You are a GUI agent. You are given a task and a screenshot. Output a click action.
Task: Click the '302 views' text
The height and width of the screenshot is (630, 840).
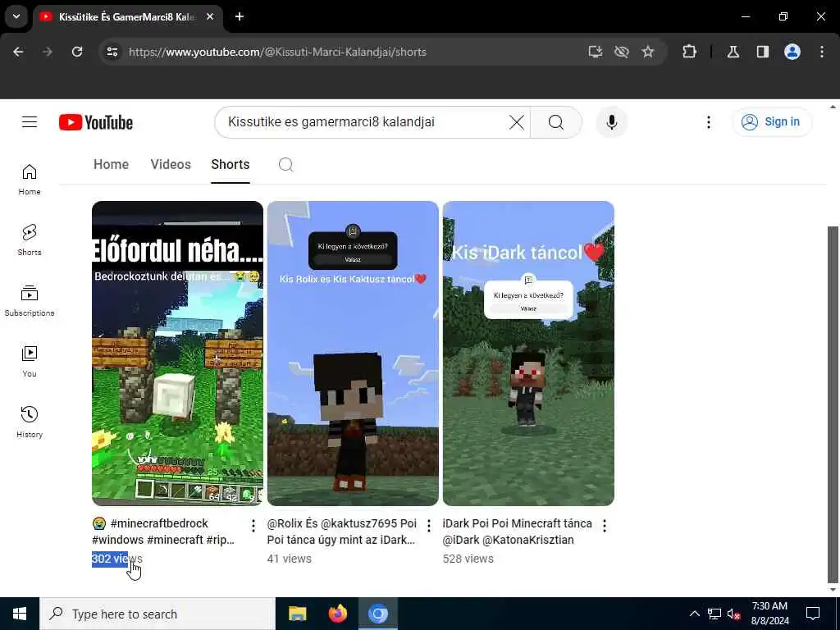117,559
